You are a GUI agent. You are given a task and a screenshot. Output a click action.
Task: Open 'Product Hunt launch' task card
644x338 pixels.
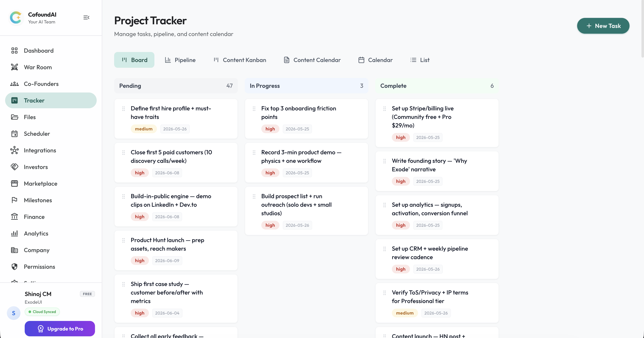point(176,250)
